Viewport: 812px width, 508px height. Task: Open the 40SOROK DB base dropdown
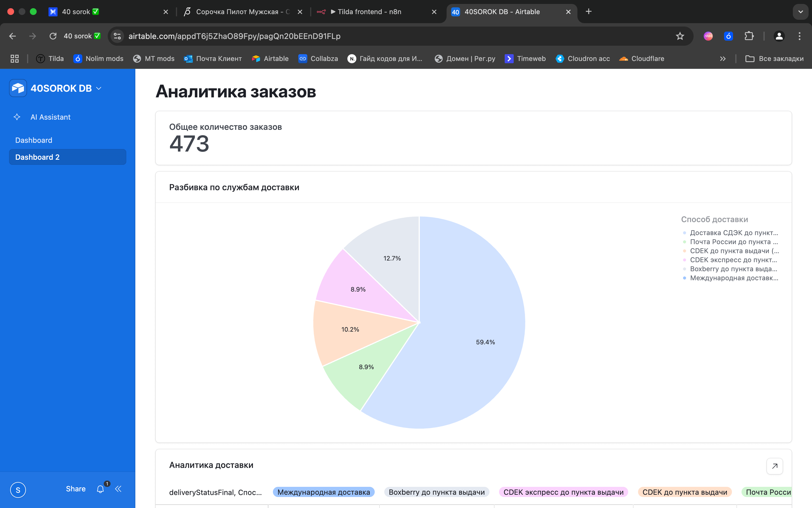(x=66, y=88)
